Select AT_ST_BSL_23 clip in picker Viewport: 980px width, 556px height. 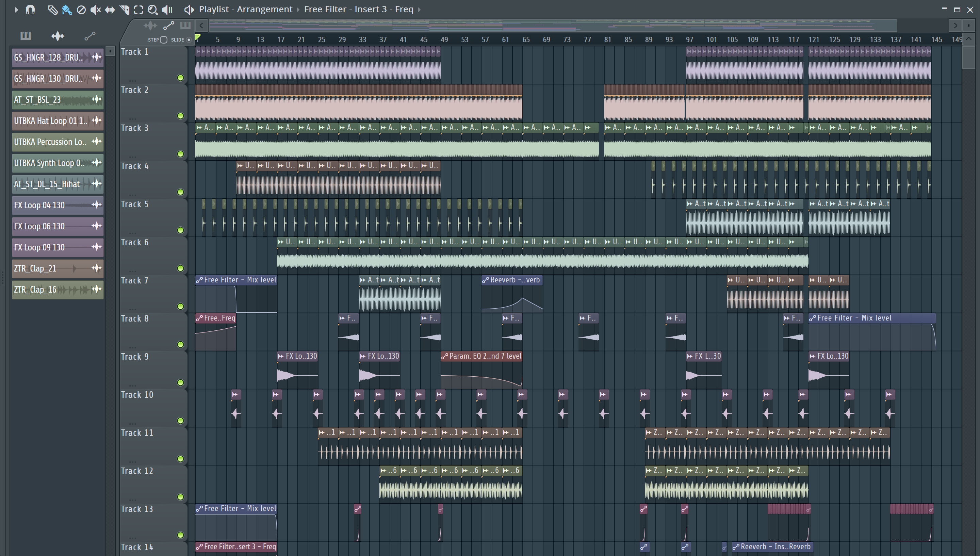tap(58, 100)
